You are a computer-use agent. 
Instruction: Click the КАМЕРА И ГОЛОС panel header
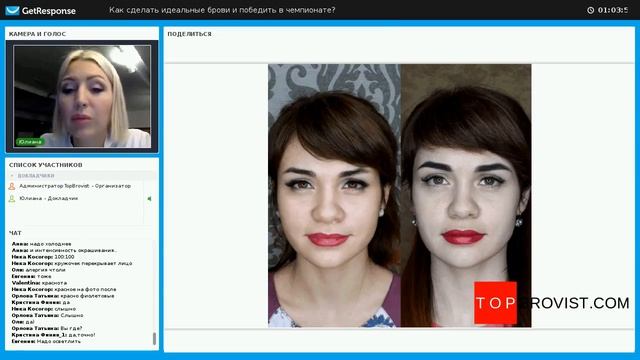[x=37, y=34]
